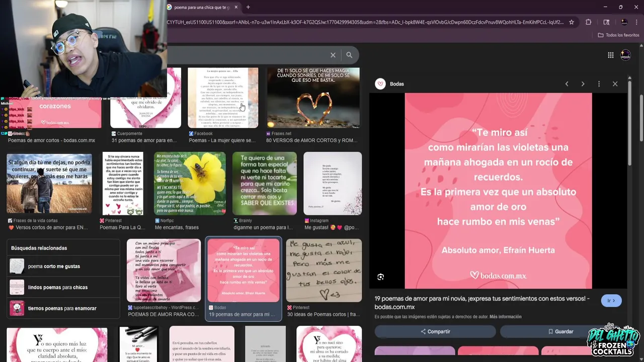Open the tupoetaescribehoy WordPress poem thumbnail
This screenshot has width=644, height=362.
click(164, 270)
